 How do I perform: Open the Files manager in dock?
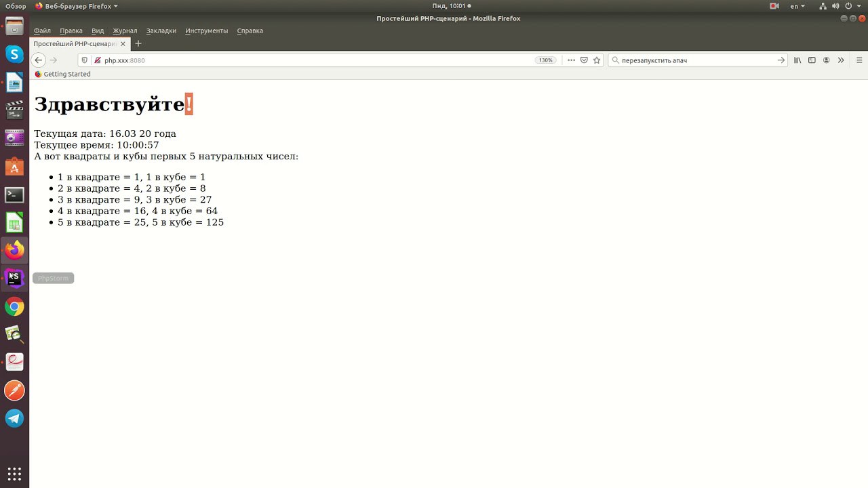point(14,26)
